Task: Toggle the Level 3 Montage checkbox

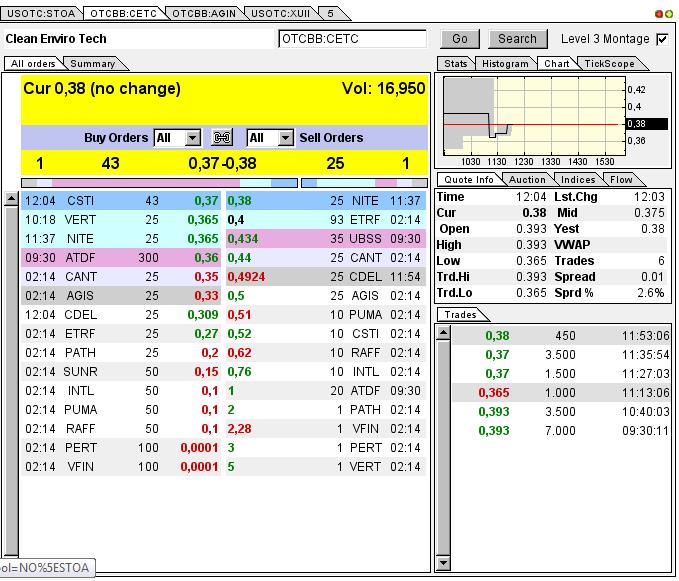Action: (x=662, y=39)
